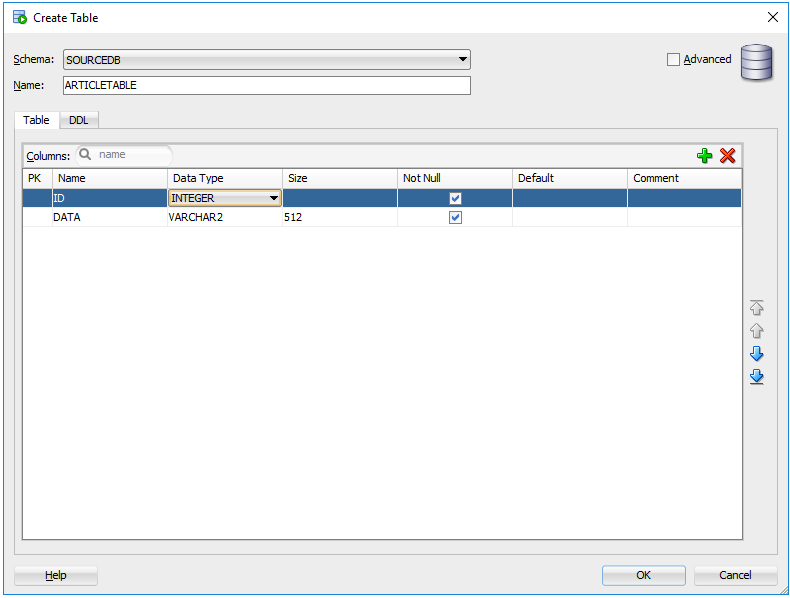Image resolution: width=790 pixels, height=598 pixels.
Task: Move column to top arrow icon
Action: [x=756, y=308]
